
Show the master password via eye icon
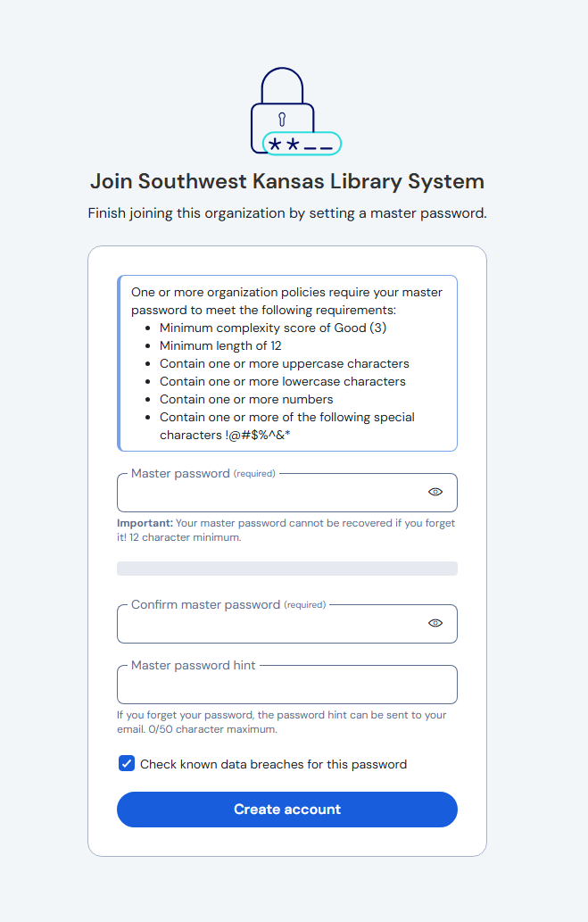[435, 492]
